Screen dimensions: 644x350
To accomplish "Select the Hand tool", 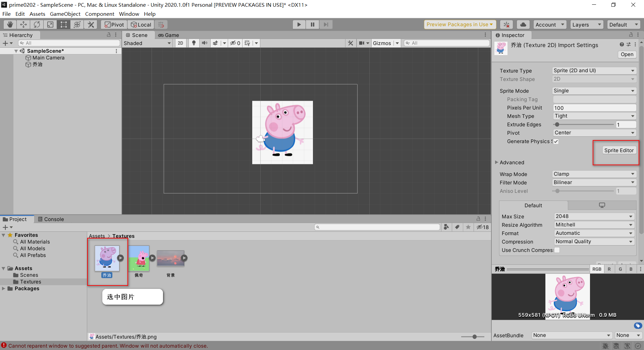I will point(10,25).
